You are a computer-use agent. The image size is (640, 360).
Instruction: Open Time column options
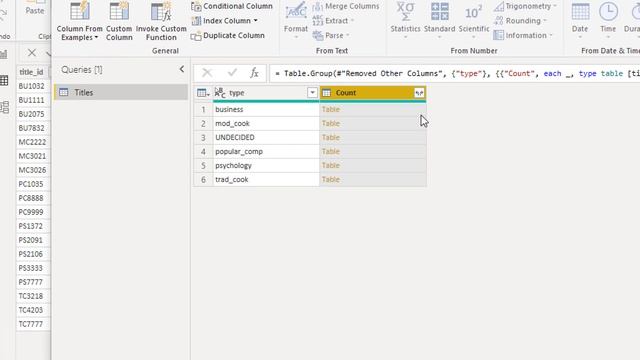click(608, 21)
